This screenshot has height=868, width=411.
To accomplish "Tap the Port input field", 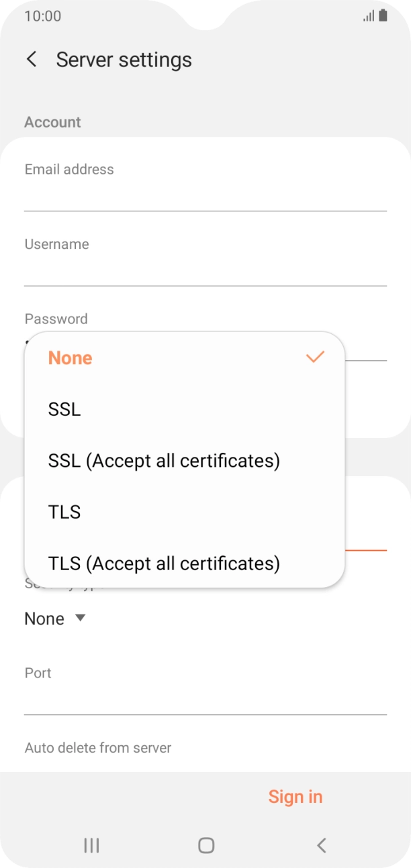I will [205, 700].
